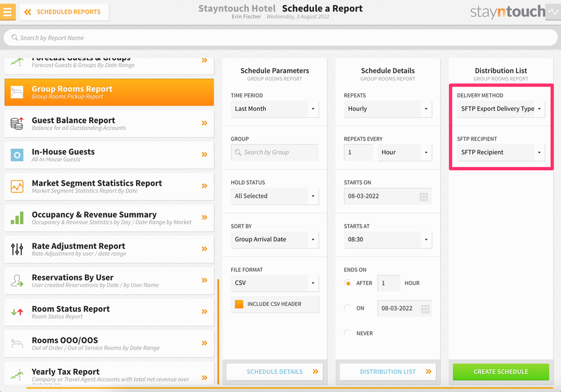The width and height of the screenshot is (561, 392).
Task: Select the After radio button
Action: [x=348, y=283]
